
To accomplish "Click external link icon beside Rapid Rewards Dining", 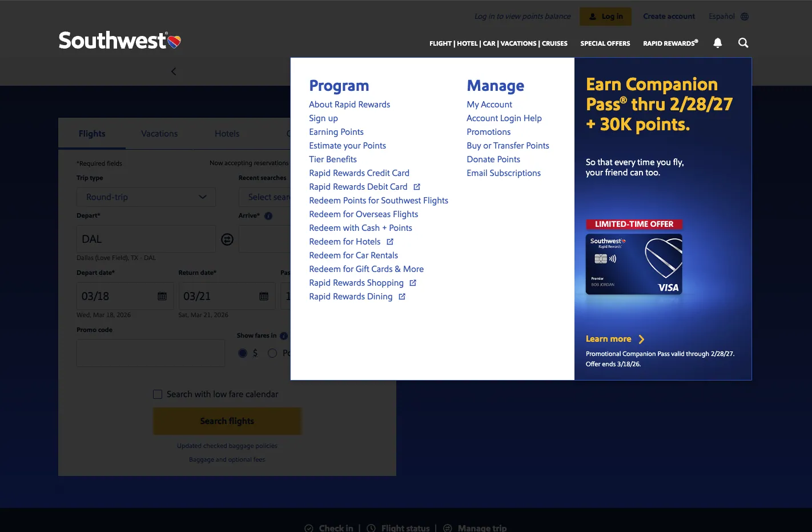I will [402, 297].
